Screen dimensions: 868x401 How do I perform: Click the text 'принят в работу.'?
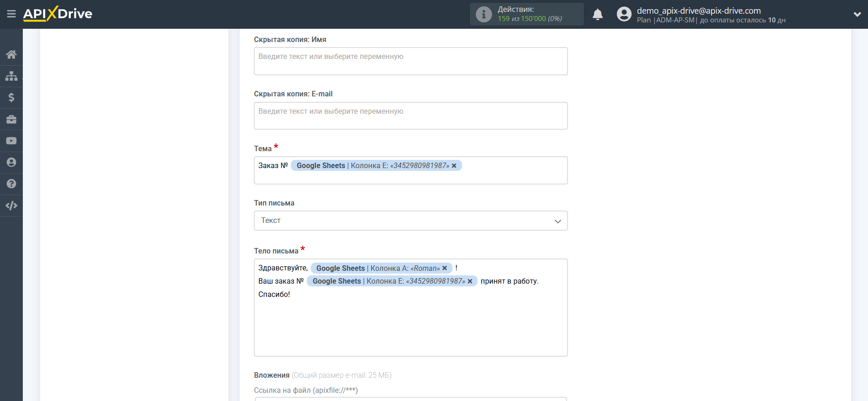point(510,281)
